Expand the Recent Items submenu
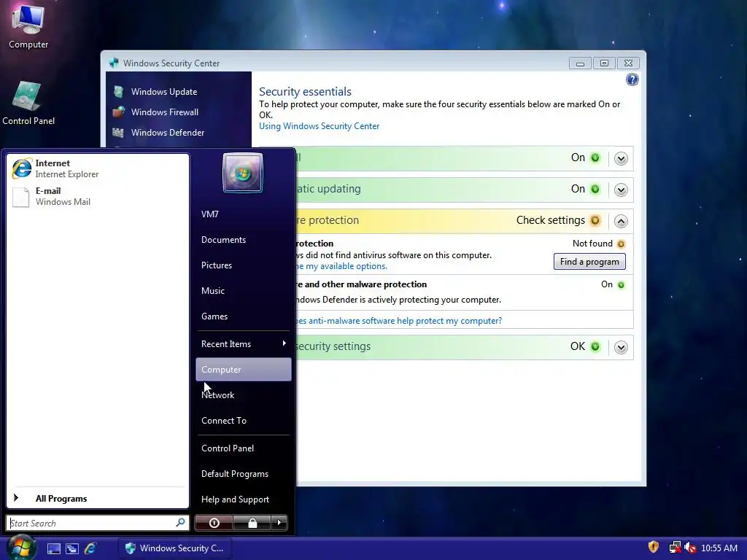This screenshot has height=560, width=747. point(244,344)
